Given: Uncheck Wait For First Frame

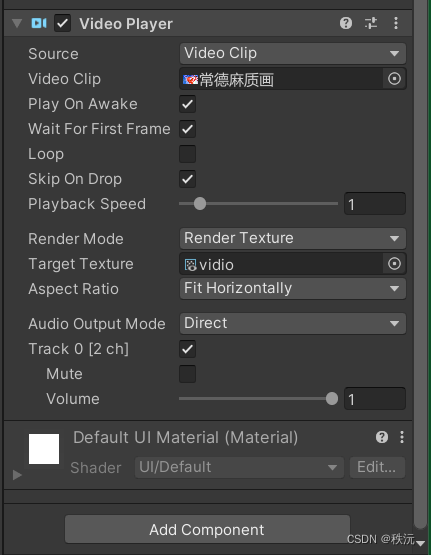Looking at the screenshot, I should (x=188, y=129).
